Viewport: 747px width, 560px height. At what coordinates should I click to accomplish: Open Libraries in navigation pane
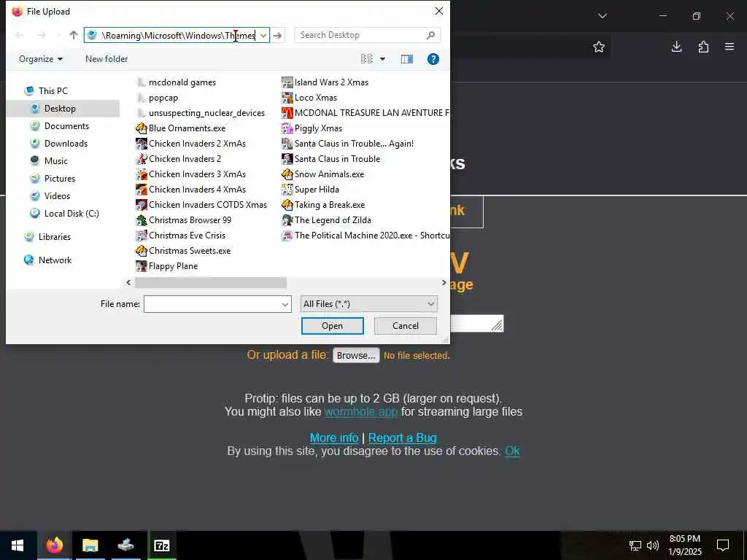47,237
